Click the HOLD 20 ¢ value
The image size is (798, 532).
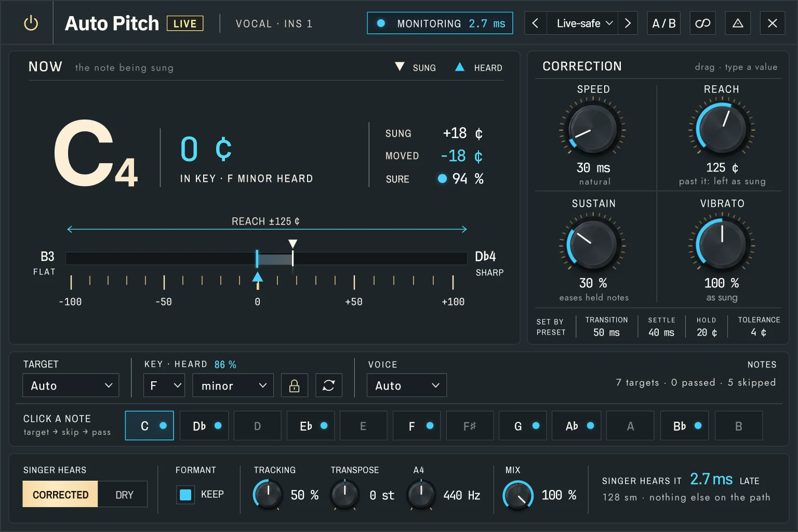coord(707,332)
